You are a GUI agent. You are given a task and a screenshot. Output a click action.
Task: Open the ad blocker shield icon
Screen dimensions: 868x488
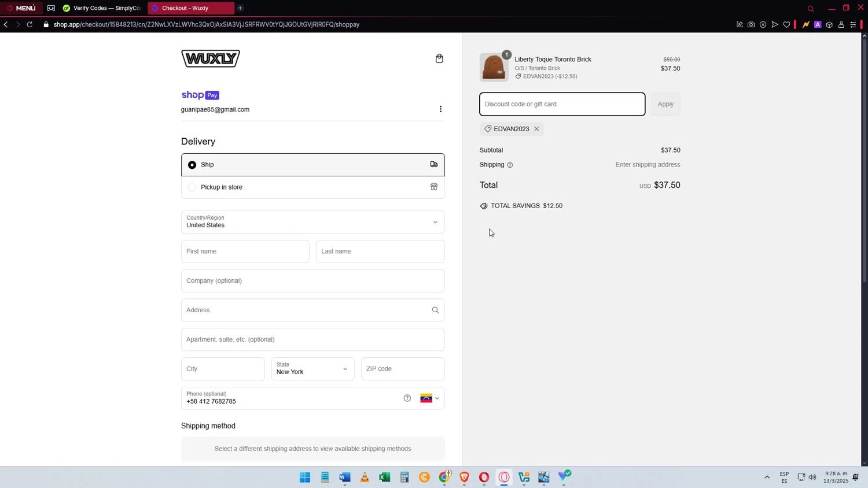763,25
